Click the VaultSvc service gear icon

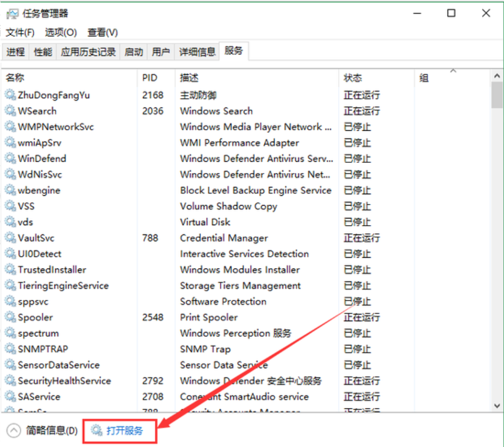[10, 238]
